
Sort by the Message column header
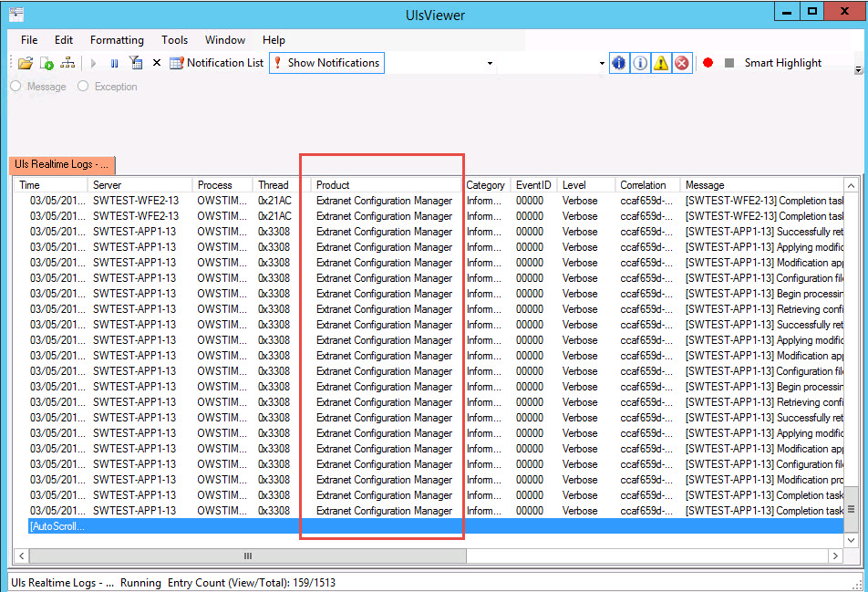pyautogui.click(x=761, y=185)
